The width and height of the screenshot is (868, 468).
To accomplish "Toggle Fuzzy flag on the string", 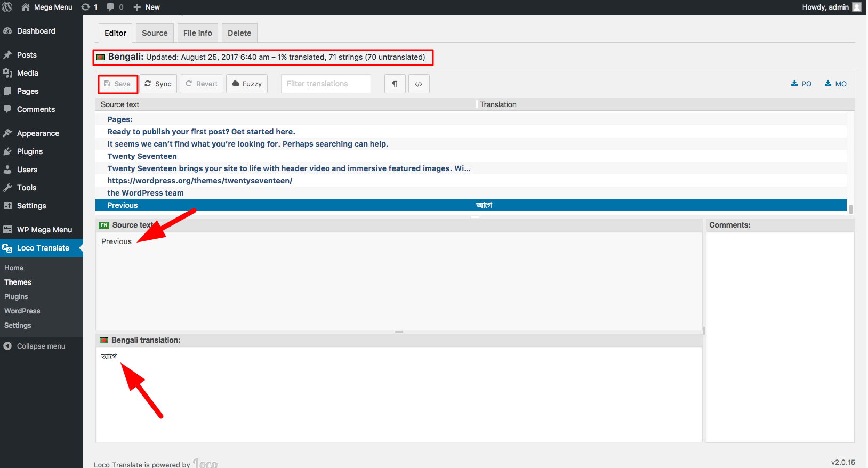I will (x=247, y=84).
